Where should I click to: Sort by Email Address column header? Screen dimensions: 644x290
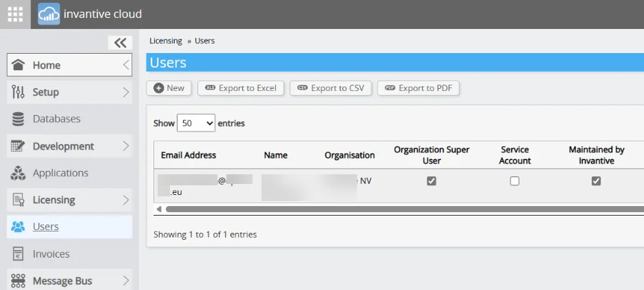click(x=189, y=155)
